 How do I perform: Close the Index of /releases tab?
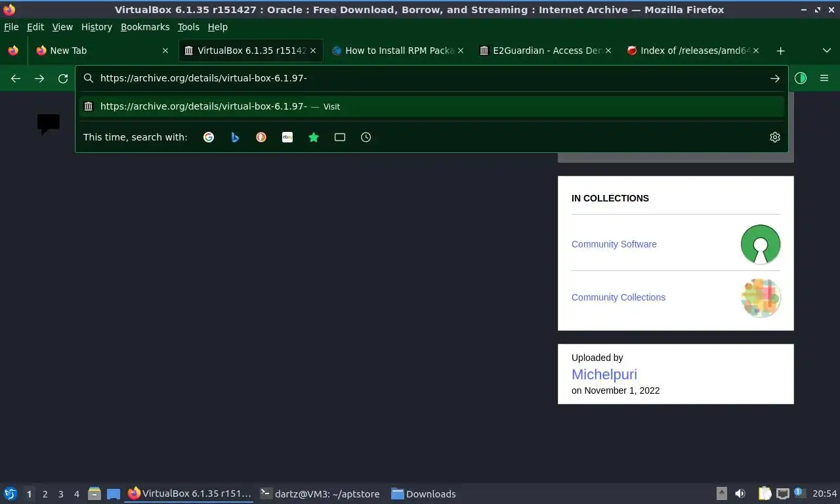(x=756, y=51)
